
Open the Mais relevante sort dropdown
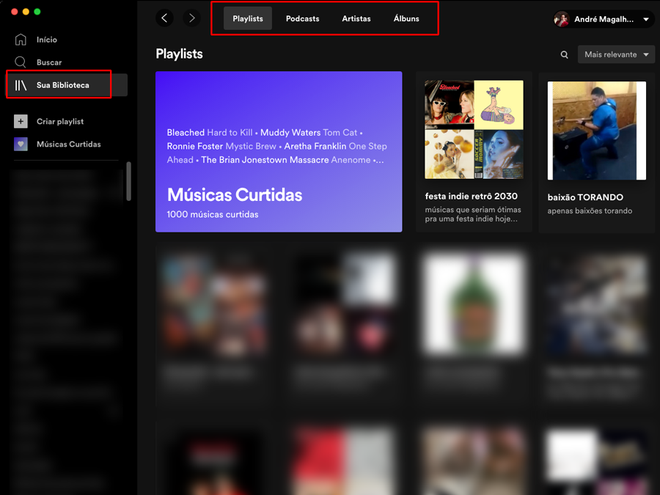(x=616, y=54)
